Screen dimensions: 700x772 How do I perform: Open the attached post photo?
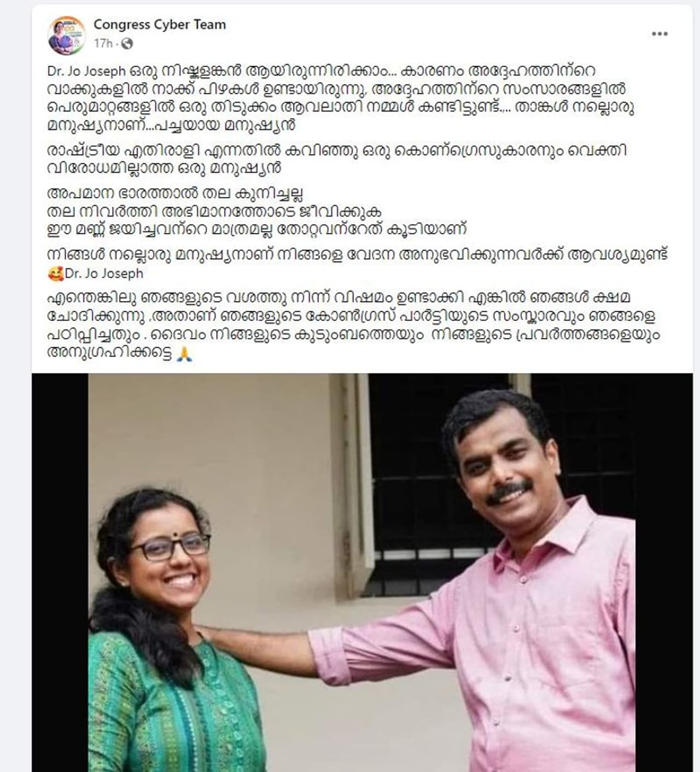[362, 572]
